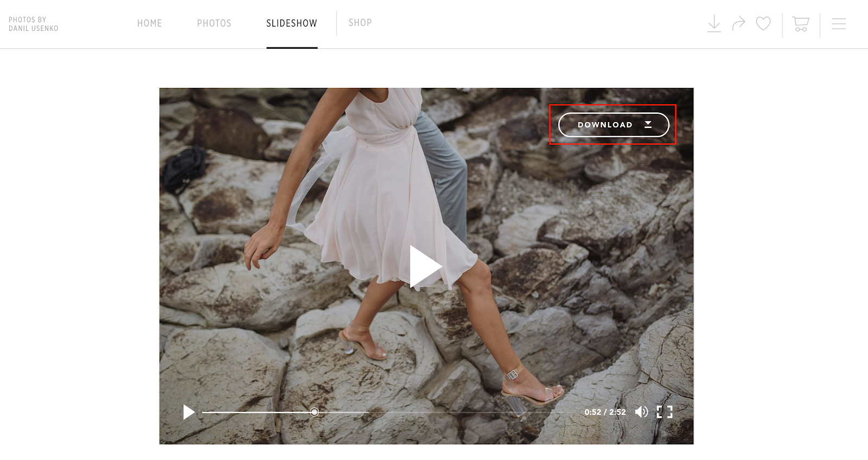The image size is (868, 460).
Task: Click the download arrow icon in header
Action: (x=714, y=24)
